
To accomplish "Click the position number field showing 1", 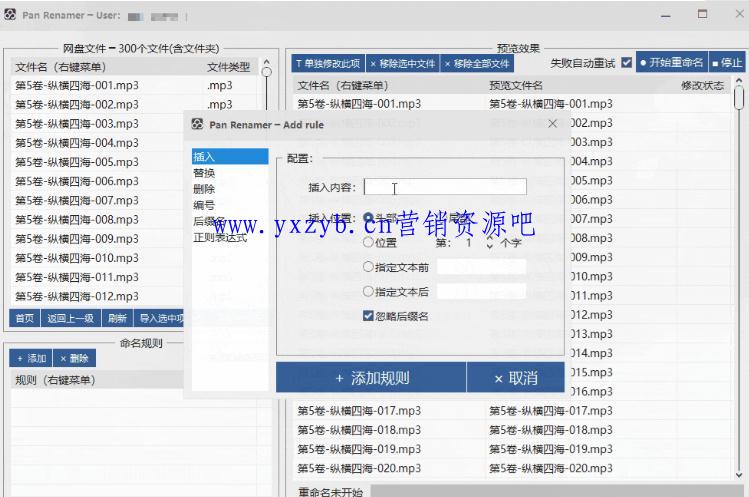I will pyautogui.click(x=470, y=243).
